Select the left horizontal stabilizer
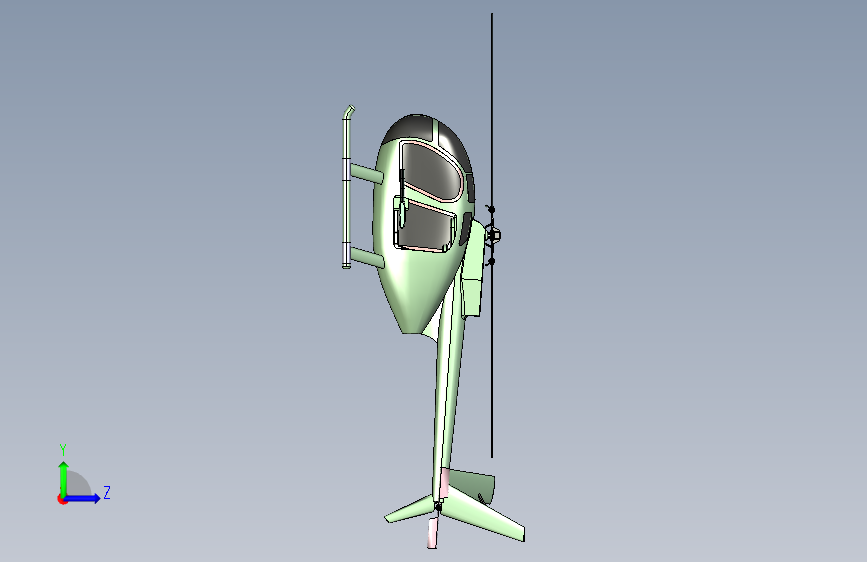Image resolution: width=867 pixels, height=562 pixels. [409, 511]
